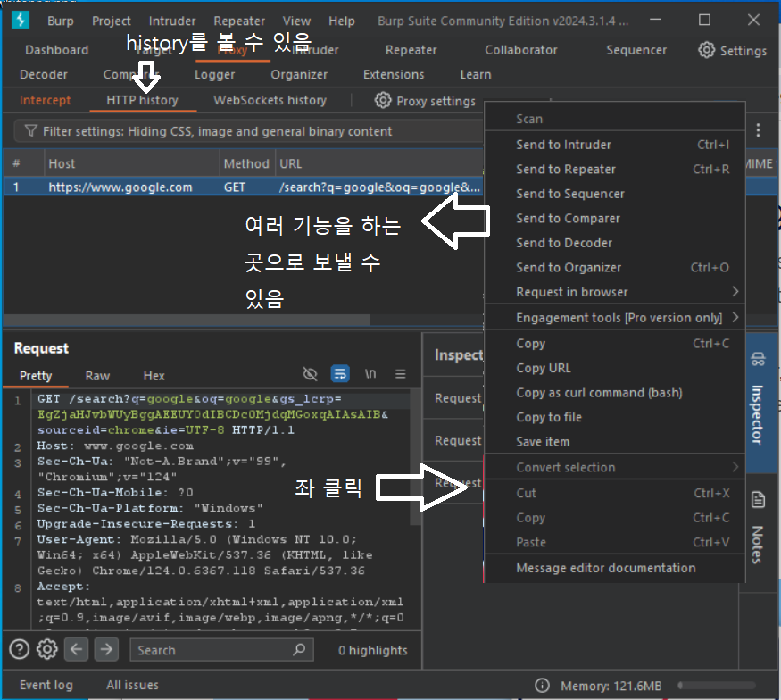This screenshot has width=781, height=700.
Task: Switch Request view to Pretty
Action: tap(36, 376)
